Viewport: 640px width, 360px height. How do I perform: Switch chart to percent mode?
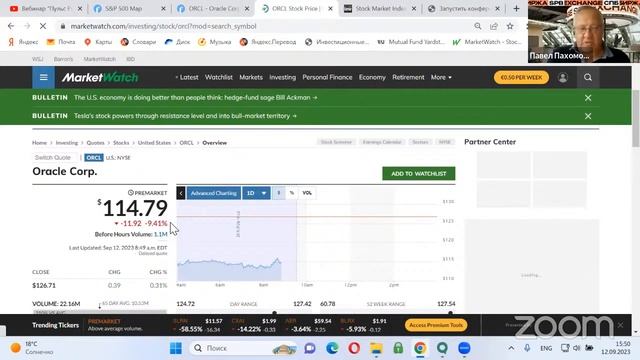(292, 193)
